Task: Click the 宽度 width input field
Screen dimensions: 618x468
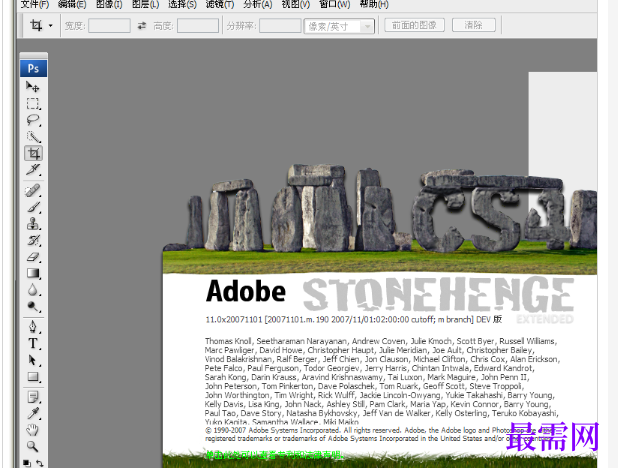Action: 109,26
